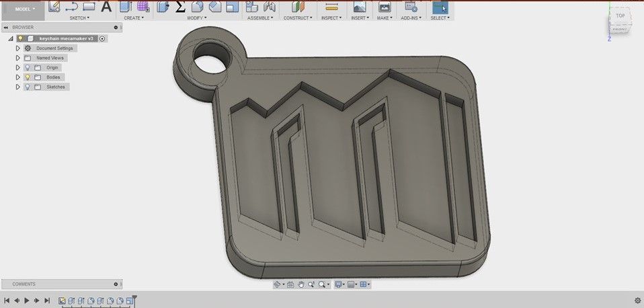Click the Orbit navigation icon
The width and height of the screenshot is (644, 308).
[x=278, y=284]
